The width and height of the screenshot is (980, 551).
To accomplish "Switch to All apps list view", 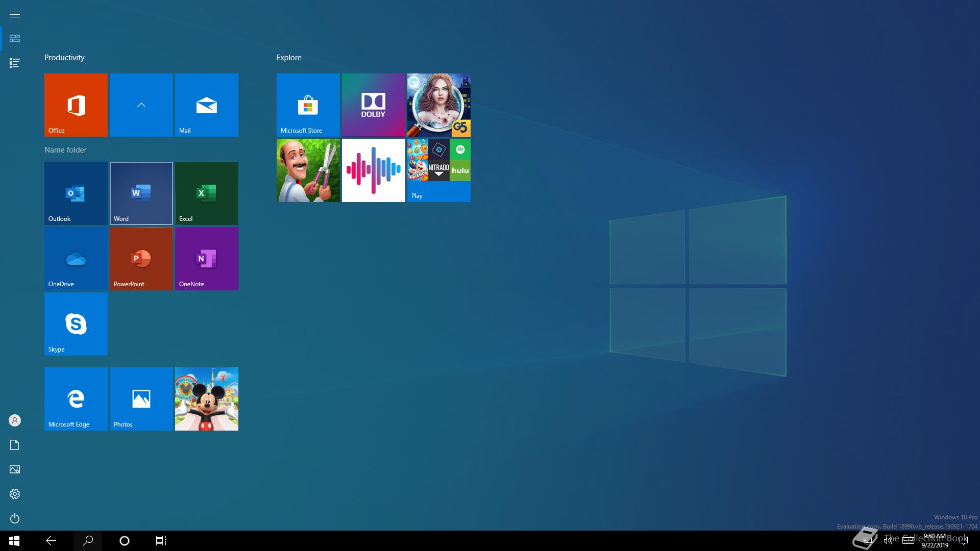I will coord(15,63).
